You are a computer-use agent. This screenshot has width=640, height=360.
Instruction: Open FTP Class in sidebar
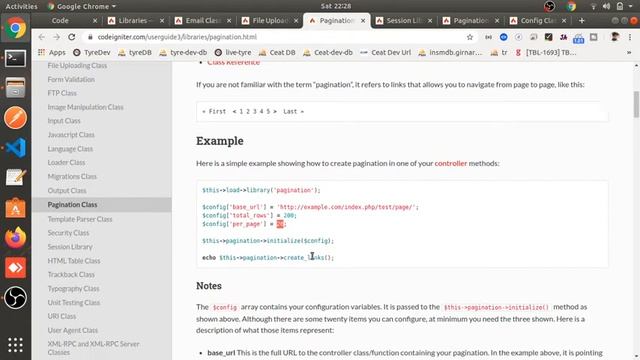pyautogui.click(x=62, y=93)
